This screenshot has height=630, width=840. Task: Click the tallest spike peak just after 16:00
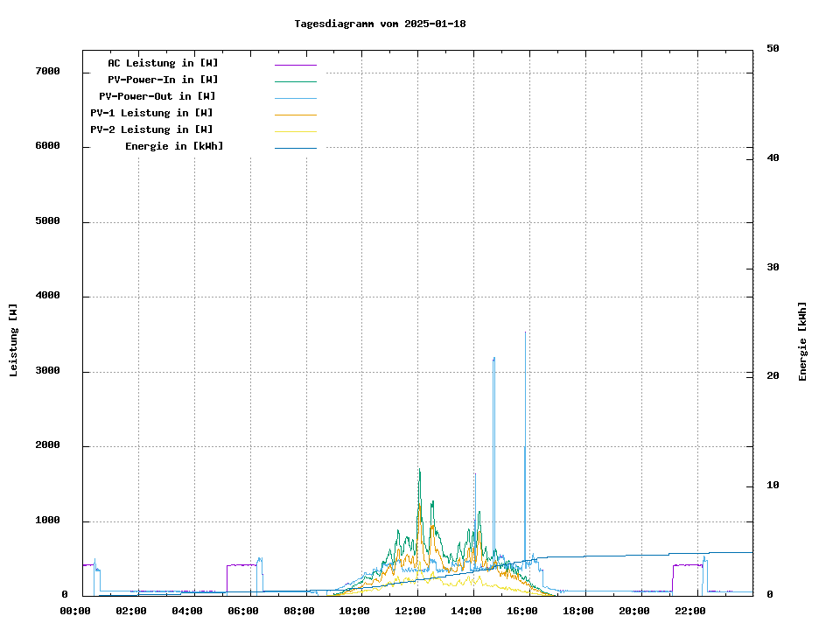(x=525, y=333)
